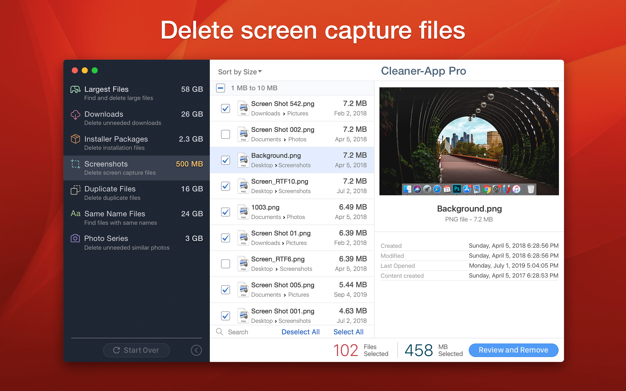This screenshot has width=626, height=391.
Task: Select the 1003.png file name
Action: (x=265, y=207)
